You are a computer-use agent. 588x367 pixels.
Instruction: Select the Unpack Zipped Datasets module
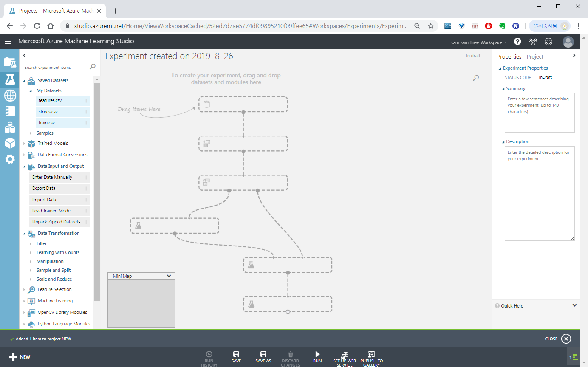point(60,222)
